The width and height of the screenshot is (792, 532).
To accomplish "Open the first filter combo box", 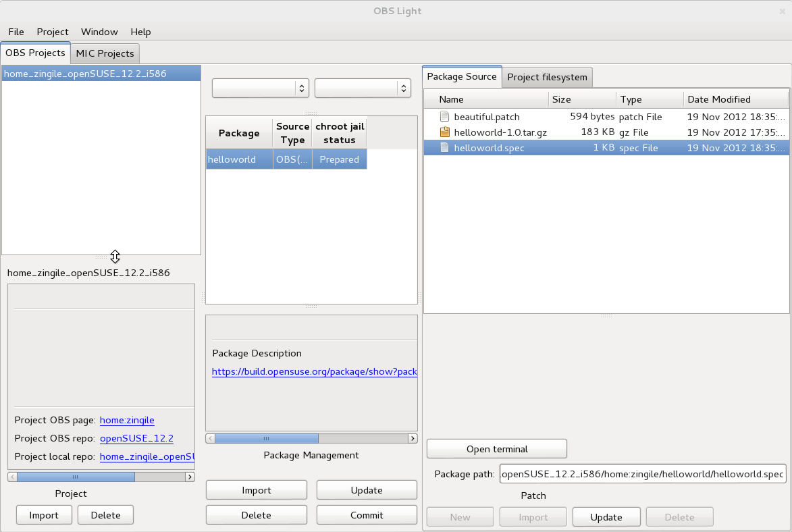I will pos(260,88).
